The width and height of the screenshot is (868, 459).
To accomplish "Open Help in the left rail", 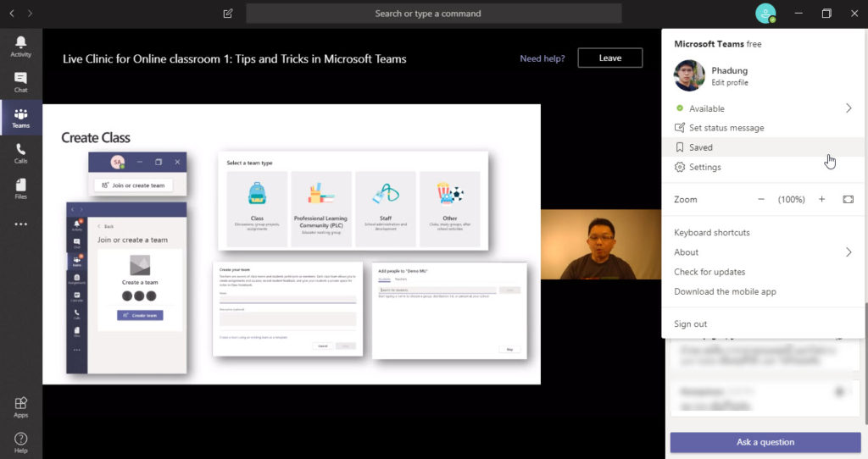I will (20, 442).
